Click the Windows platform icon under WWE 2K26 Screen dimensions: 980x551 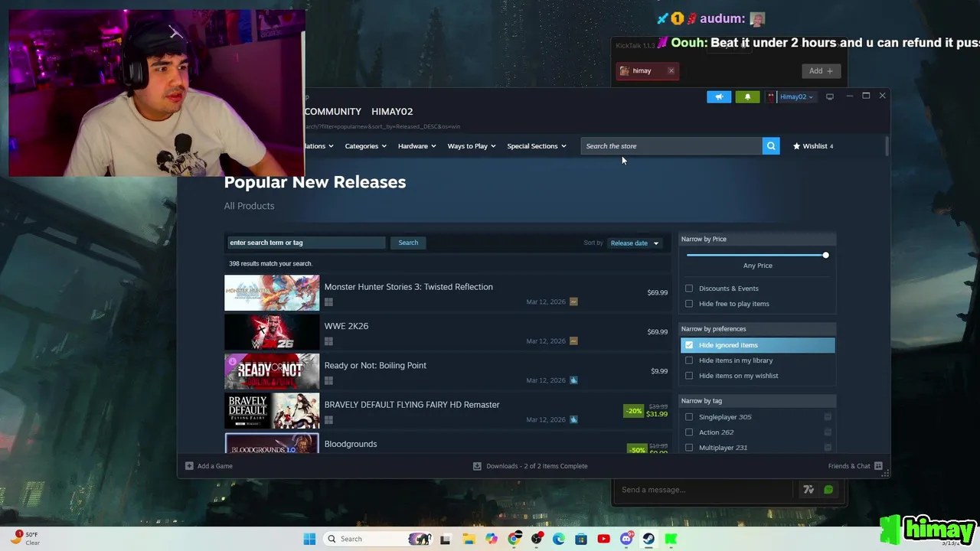[x=328, y=341]
